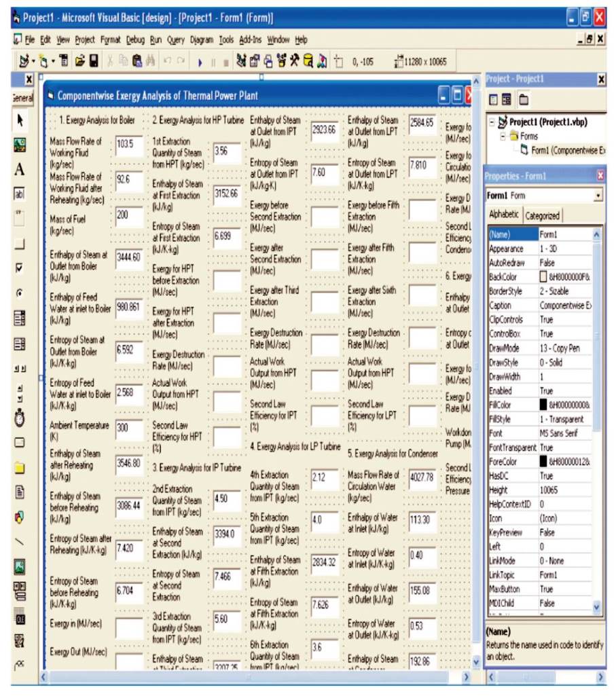
Task: Open the Tools menu
Action: (226, 40)
